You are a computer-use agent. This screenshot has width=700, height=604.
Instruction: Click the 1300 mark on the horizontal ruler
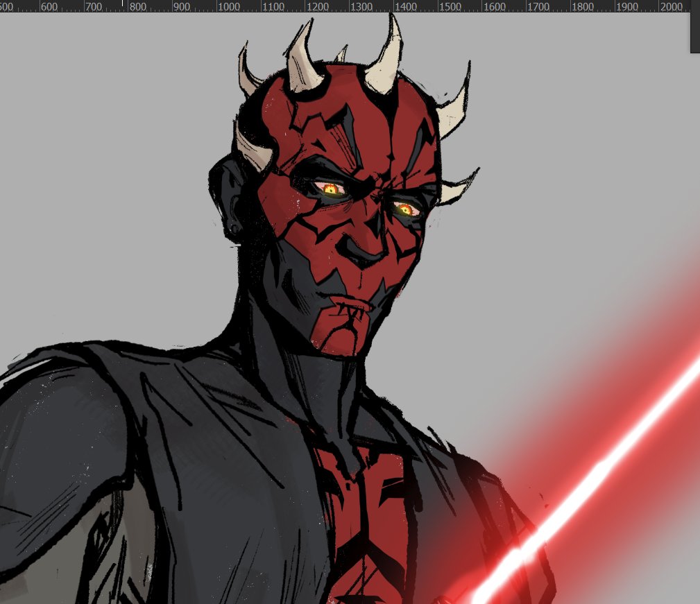(x=361, y=7)
